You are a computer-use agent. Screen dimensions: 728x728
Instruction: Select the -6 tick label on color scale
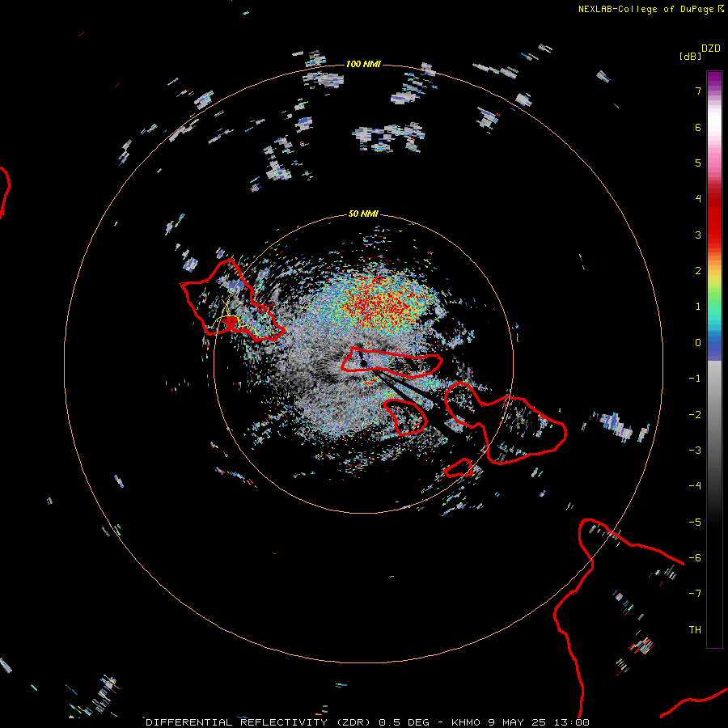(695, 558)
